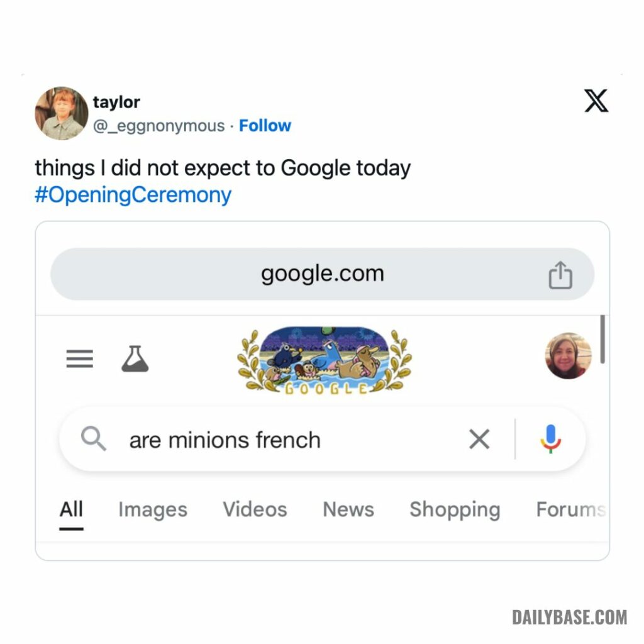Open Search Labs flask icon
The image size is (644, 644).
pyautogui.click(x=135, y=359)
